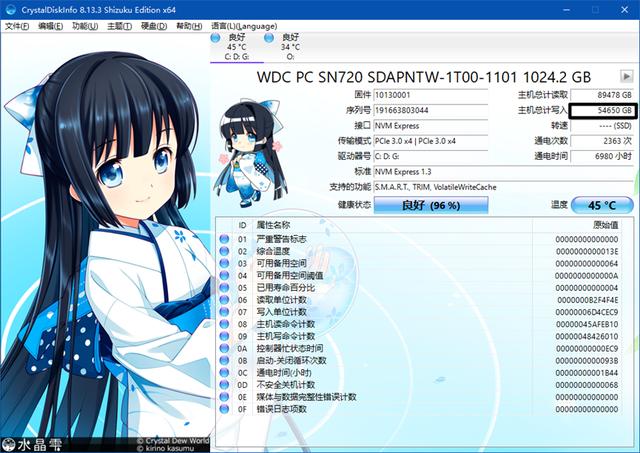
Task: Select the C: D: G: disk tab
Action: pyautogui.click(x=237, y=47)
